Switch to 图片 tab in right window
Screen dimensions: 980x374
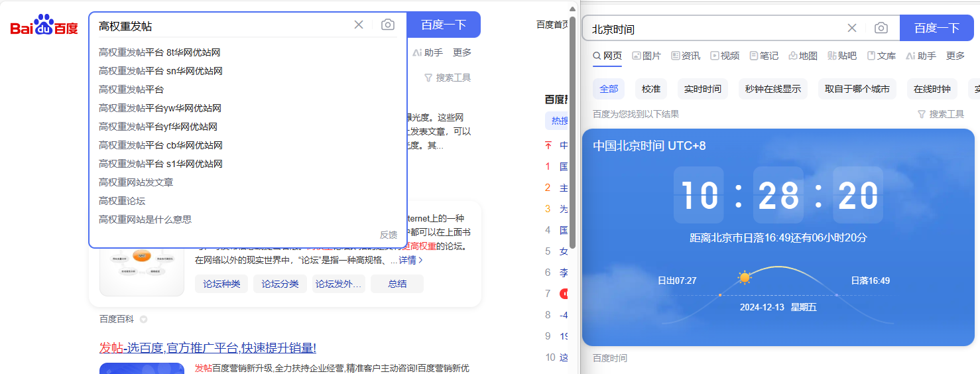[646, 56]
